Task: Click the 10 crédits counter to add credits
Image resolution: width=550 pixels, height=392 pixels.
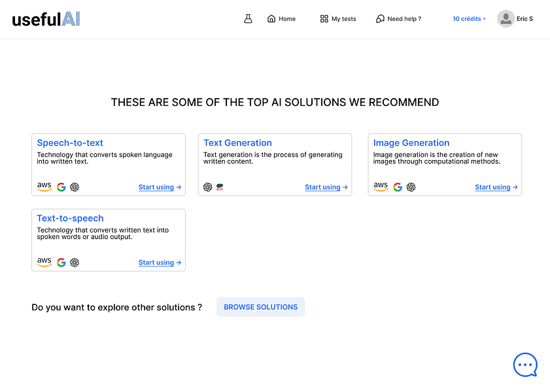Action: [x=468, y=19]
